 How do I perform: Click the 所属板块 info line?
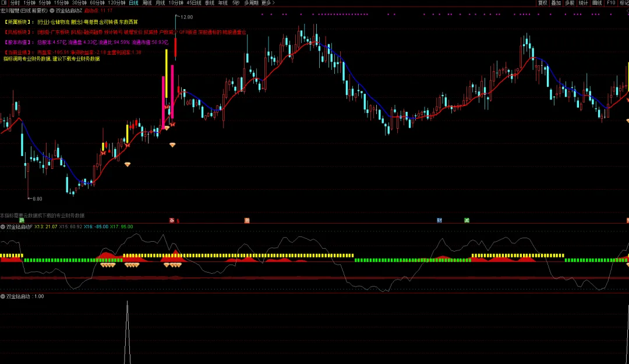point(70,22)
